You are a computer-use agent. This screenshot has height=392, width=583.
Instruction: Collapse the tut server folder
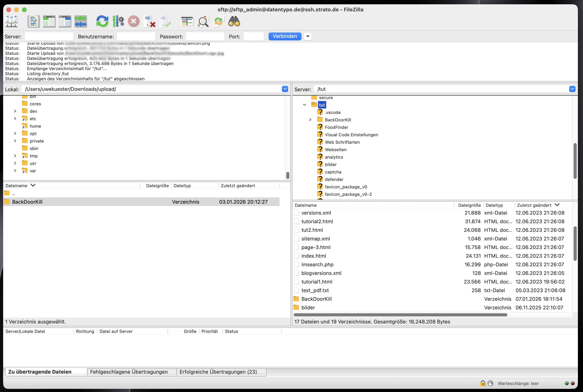(x=304, y=105)
